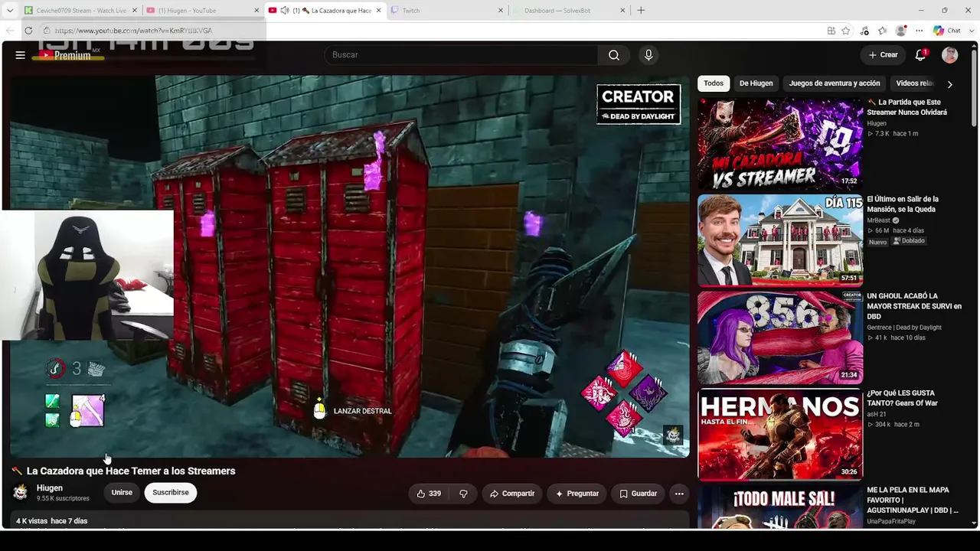Save the video with Guardar

(x=638, y=494)
